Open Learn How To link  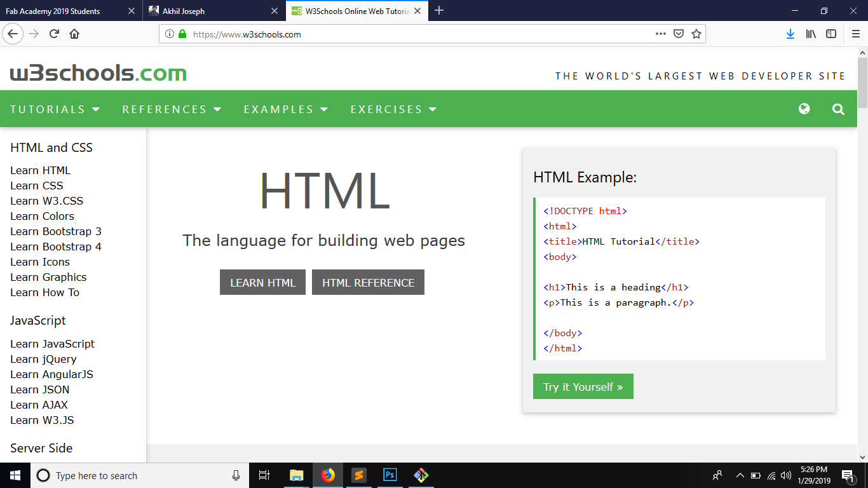[45, 292]
